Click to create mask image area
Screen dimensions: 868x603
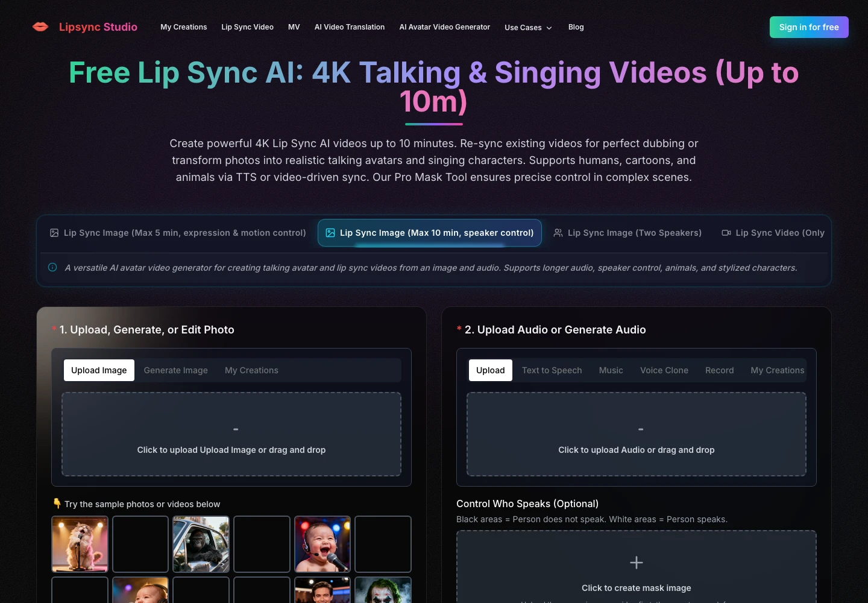point(637,567)
